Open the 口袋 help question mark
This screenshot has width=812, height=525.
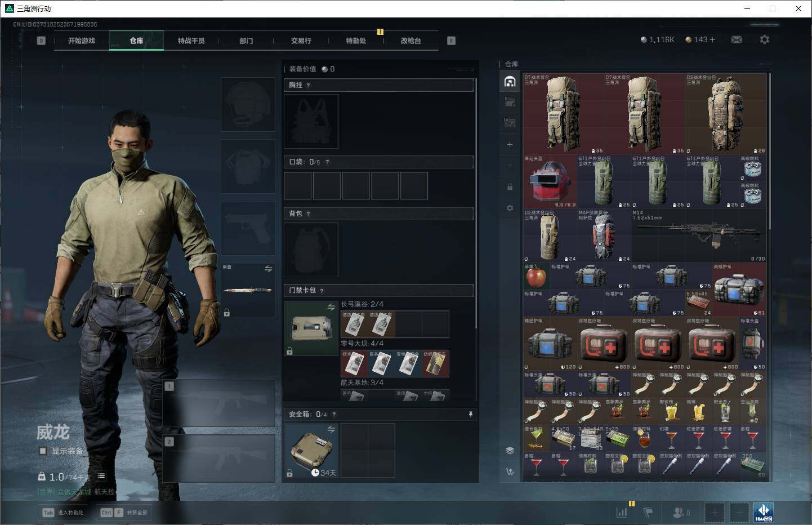pyautogui.click(x=327, y=162)
